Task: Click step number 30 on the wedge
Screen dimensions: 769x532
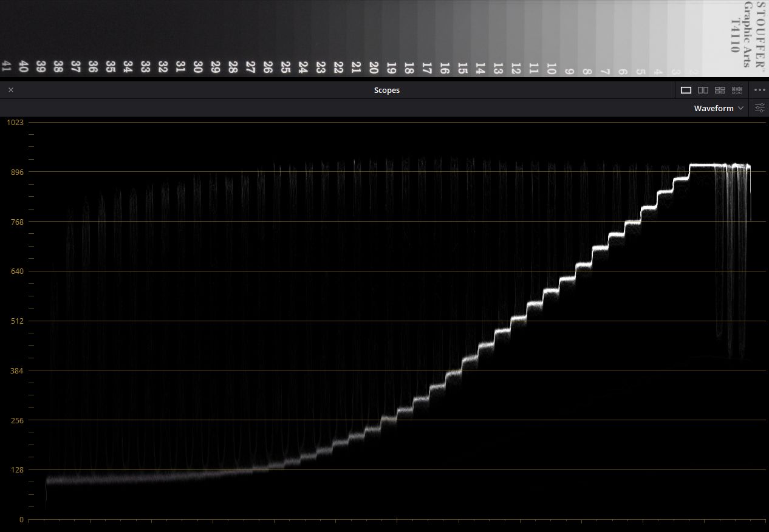Action: (x=197, y=66)
